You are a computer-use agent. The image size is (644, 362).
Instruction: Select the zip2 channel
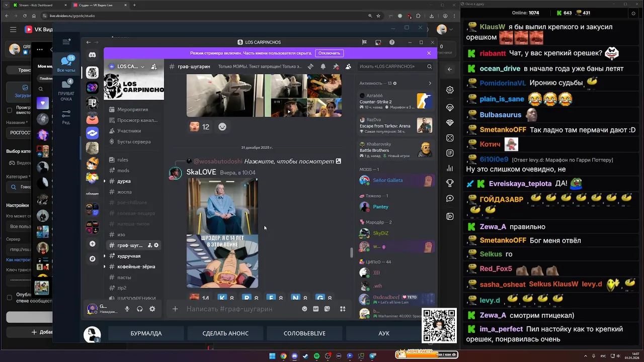133,288
